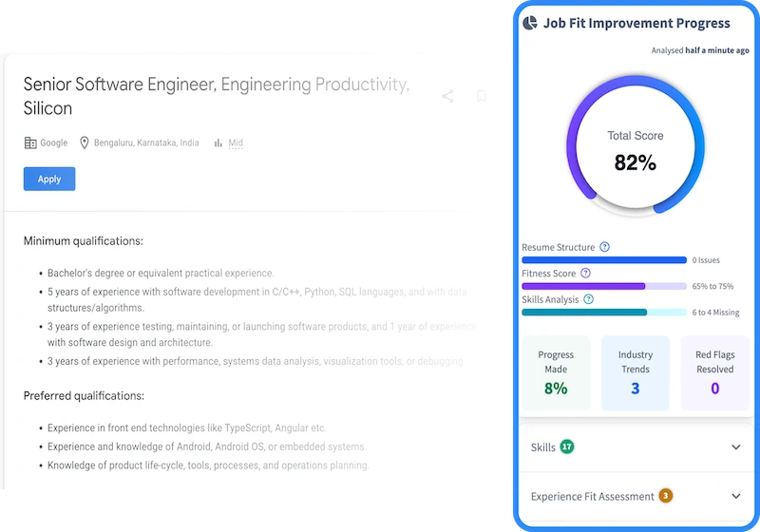This screenshot has width=760, height=532.
Task: Click the Bengaluru, Karnataka, India location
Action: 146,142
